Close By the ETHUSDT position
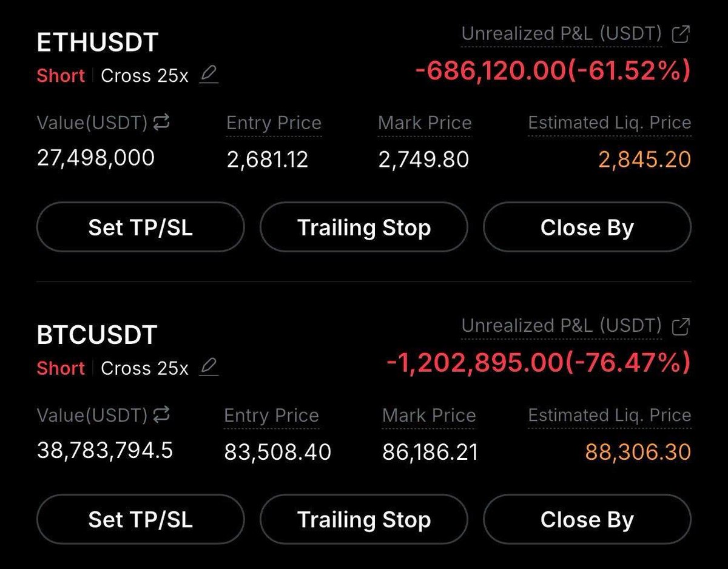 (587, 227)
